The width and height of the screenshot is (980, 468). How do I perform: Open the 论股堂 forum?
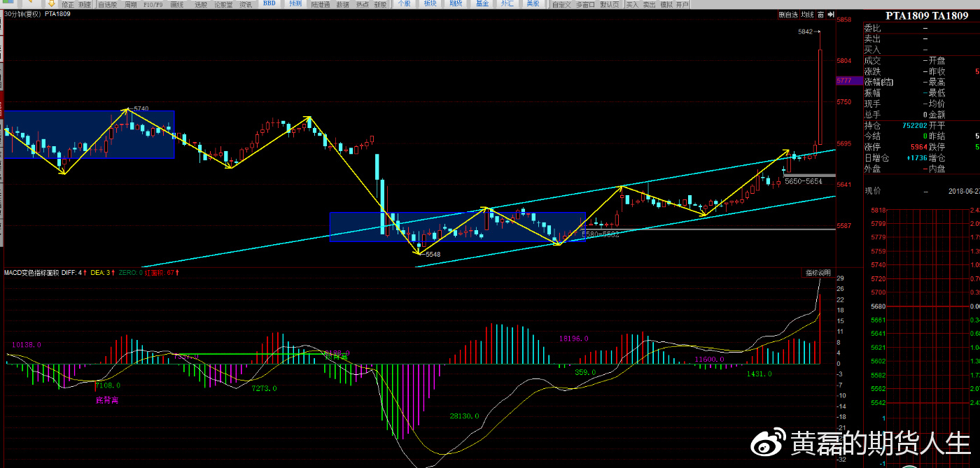point(223,4)
